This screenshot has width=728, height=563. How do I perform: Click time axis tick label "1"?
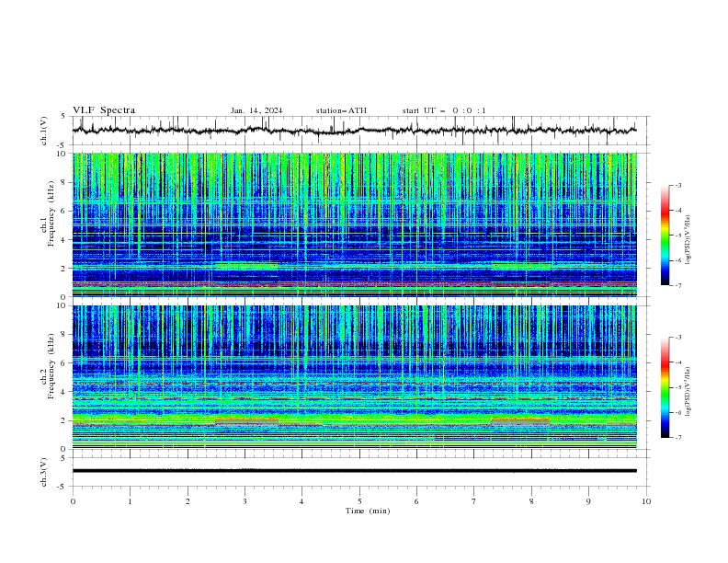tap(130, 501)
